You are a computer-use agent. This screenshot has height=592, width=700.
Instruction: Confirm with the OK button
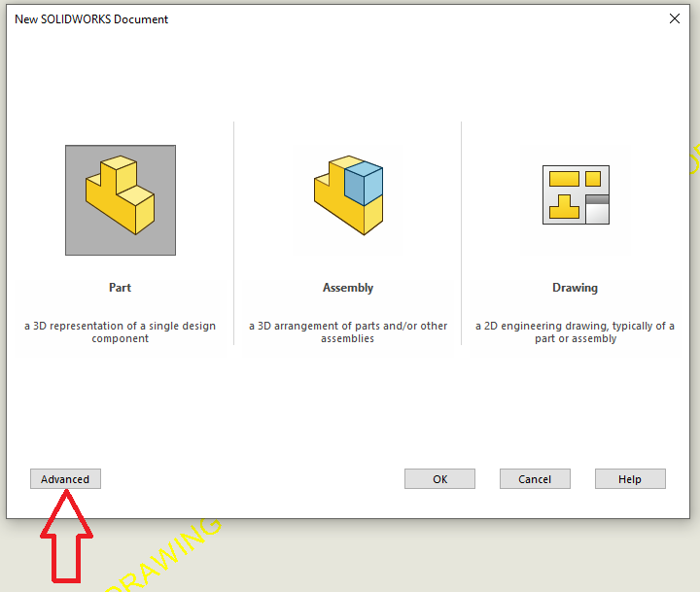[x=439, y=478]
